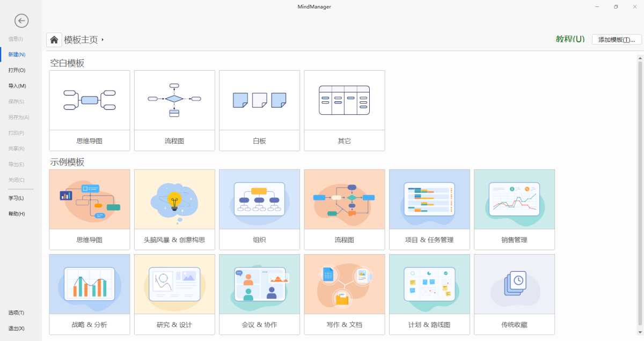Click the 传统收藏 label
This screenshot has height=341, width=644.
(x=514, y=324)
